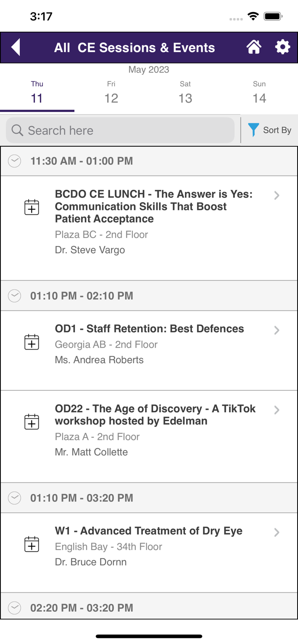
Task: Tap the magnifying glass in the search bar
Action: tap(17, 130)
